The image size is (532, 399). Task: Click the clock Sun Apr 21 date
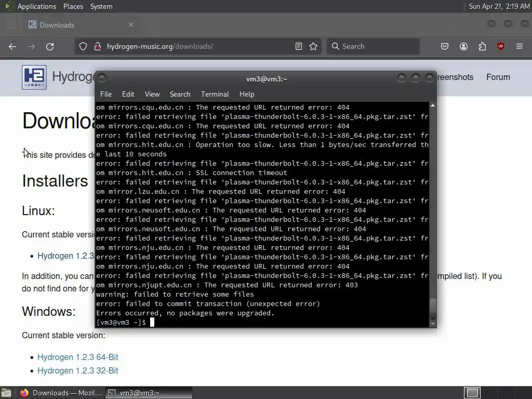pos(499,6)
